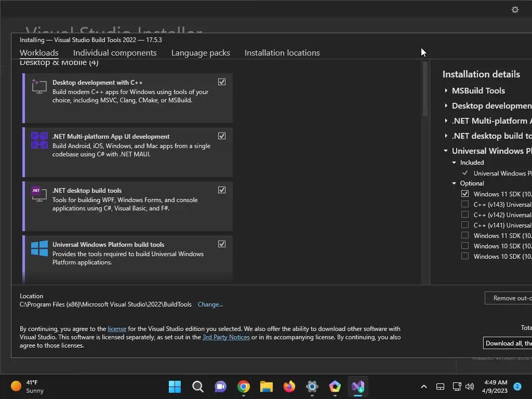532x399 pixels.
Task: Open File Explorer from taskbar
Action: tap(267, 387)
